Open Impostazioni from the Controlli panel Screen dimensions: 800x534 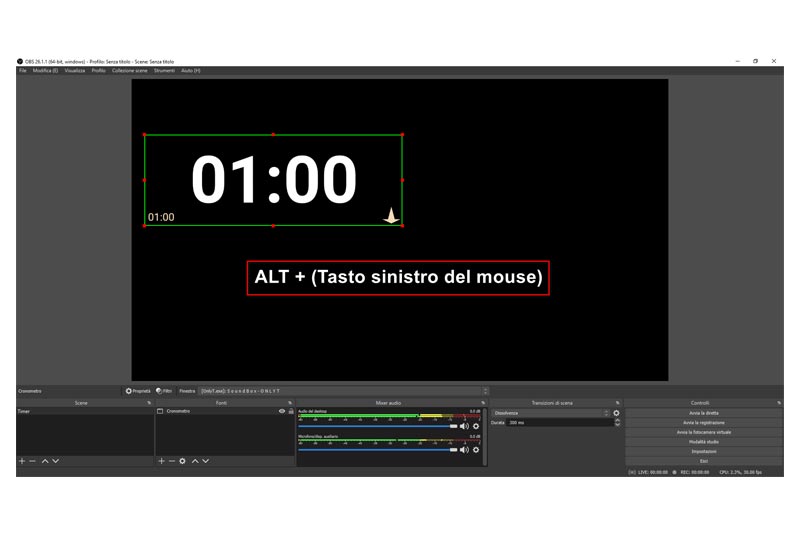tap(704, 451)
